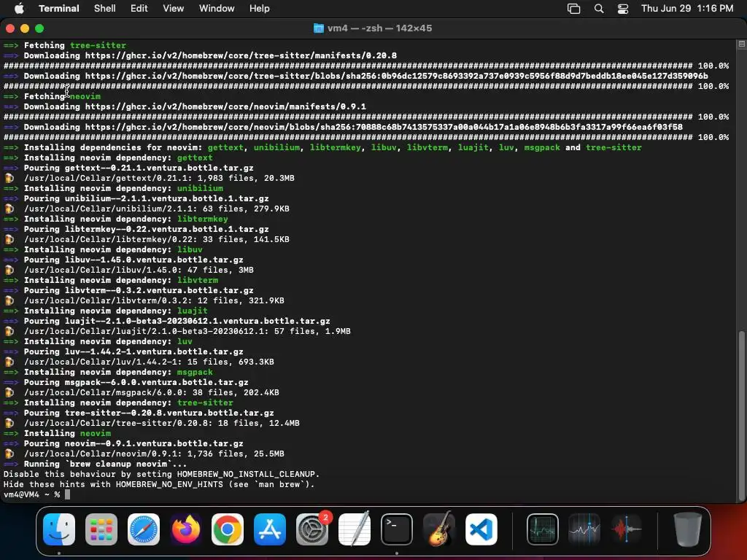747x560 pixels.
Task: Click the neovim blobs sha256 download URL
Action: click(x=384, y=127)
